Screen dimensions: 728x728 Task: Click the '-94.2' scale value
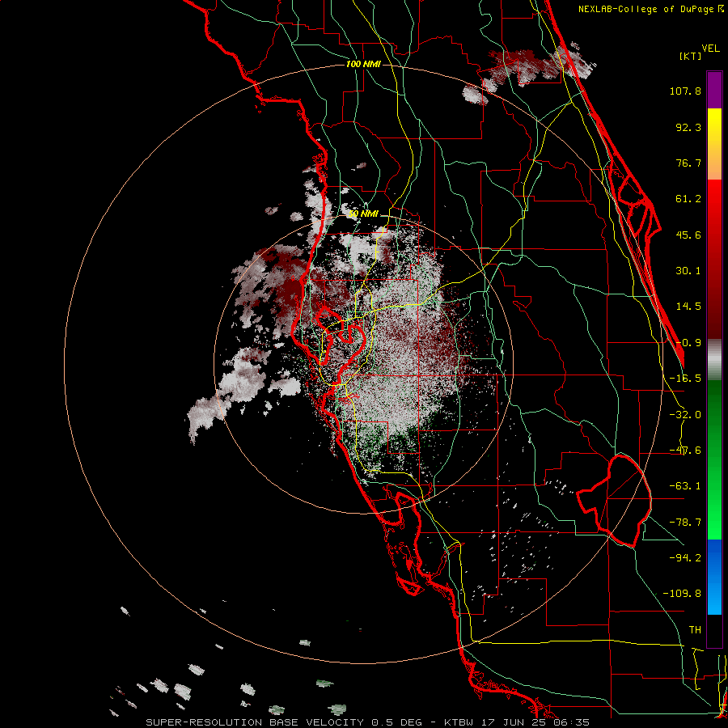click(685, 557)
